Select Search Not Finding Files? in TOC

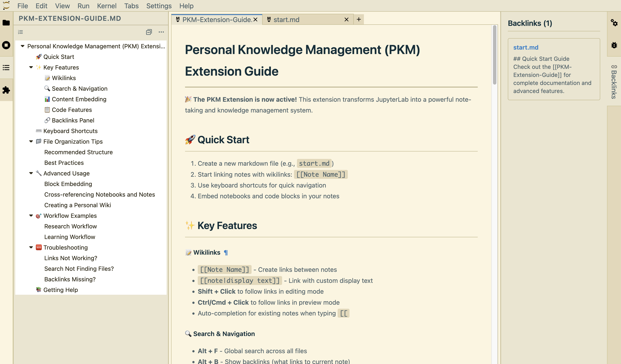point(79,268)
